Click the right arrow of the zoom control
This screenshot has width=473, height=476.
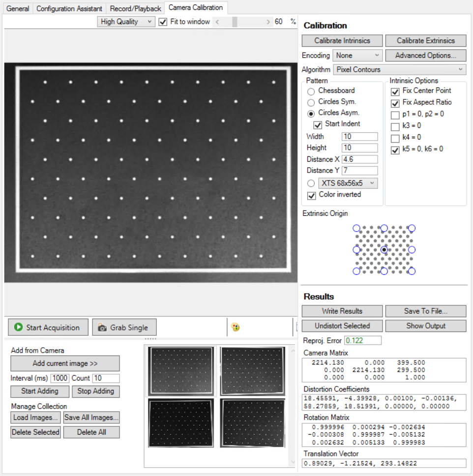pyautogui.click(x=268, y=22)
